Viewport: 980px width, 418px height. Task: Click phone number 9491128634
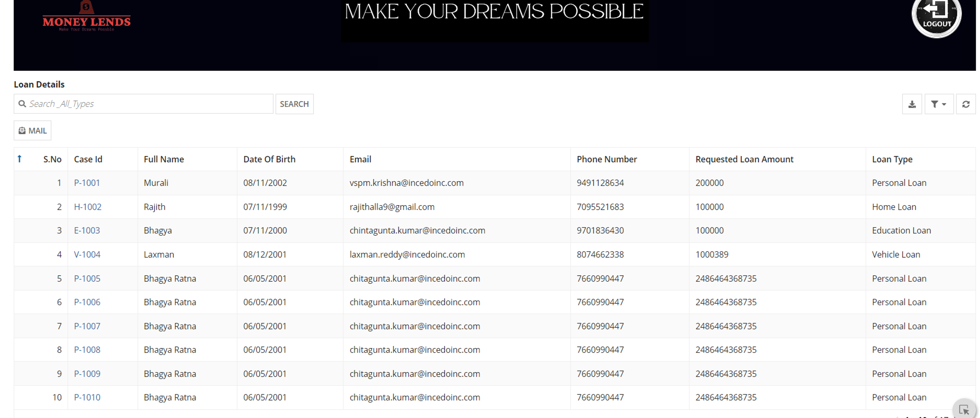[600, 183]
